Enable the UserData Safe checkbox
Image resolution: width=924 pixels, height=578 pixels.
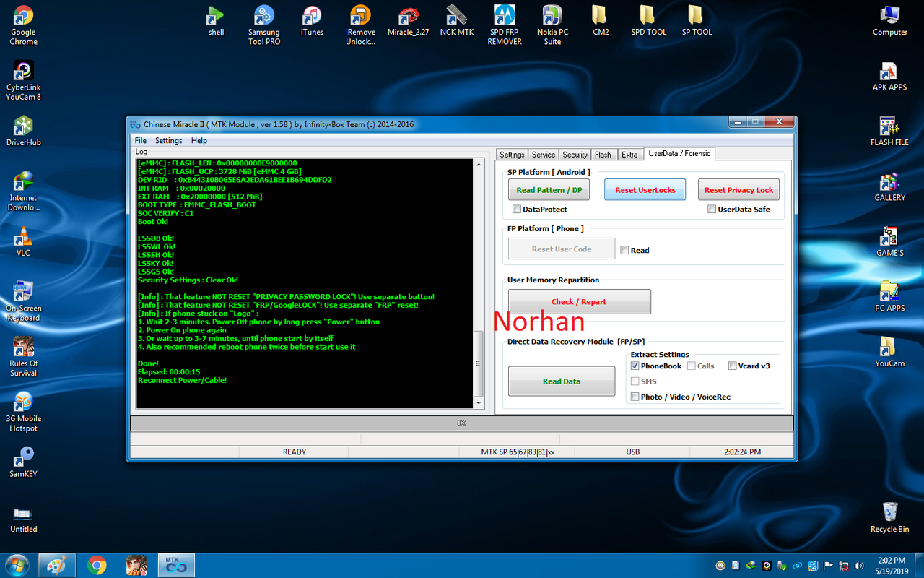pos(712,210)
